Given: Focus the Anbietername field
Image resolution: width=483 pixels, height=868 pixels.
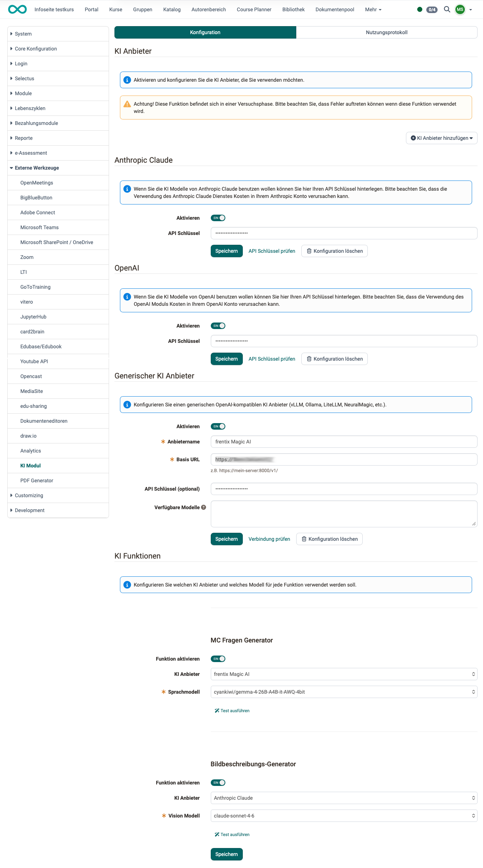Looking at the screenshot, I should [344, 442].
